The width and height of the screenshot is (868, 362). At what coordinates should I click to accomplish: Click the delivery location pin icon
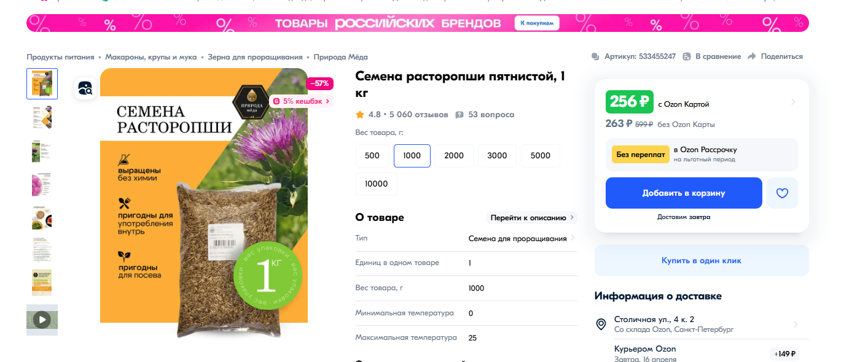click(601, 324)
